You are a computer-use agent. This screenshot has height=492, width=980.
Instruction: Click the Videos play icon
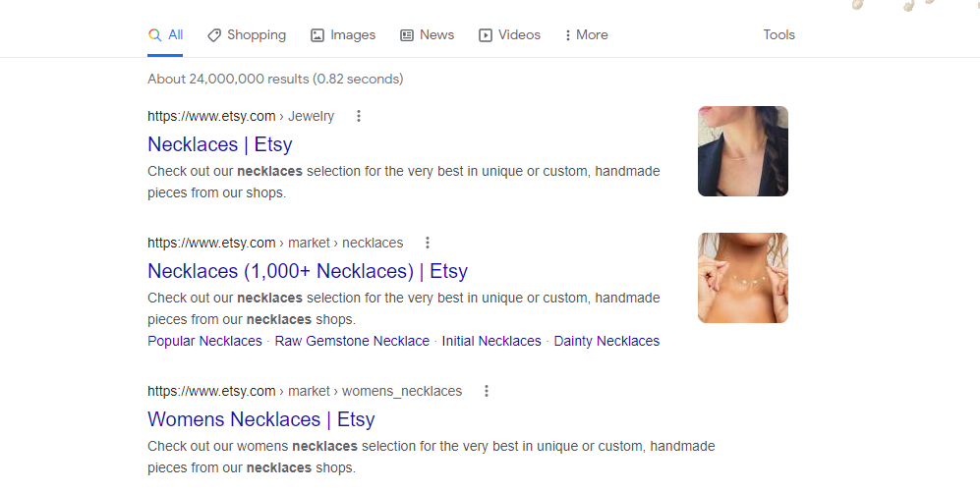pos(486,35)
